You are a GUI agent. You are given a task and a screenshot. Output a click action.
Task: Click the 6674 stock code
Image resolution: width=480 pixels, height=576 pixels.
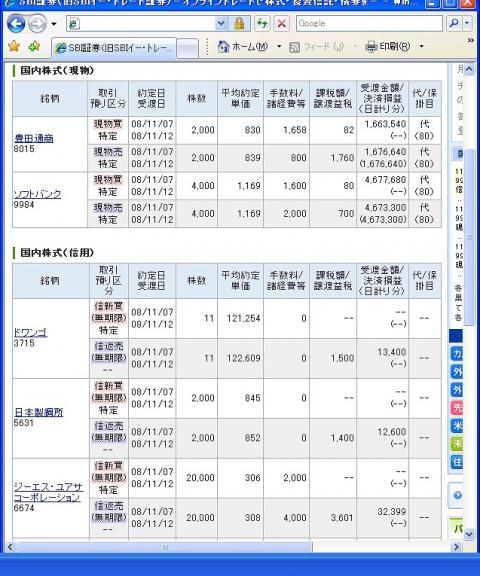click(24, 508)
